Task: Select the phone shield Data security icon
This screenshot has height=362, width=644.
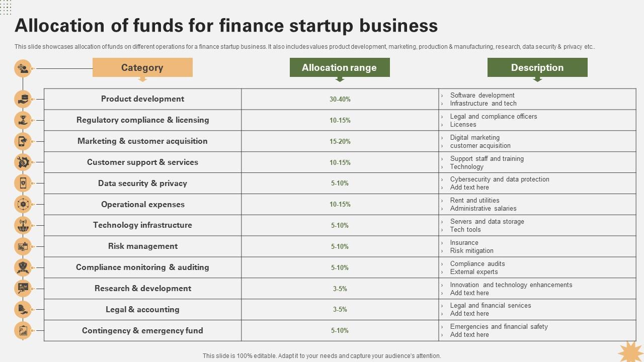Action: 23,184
